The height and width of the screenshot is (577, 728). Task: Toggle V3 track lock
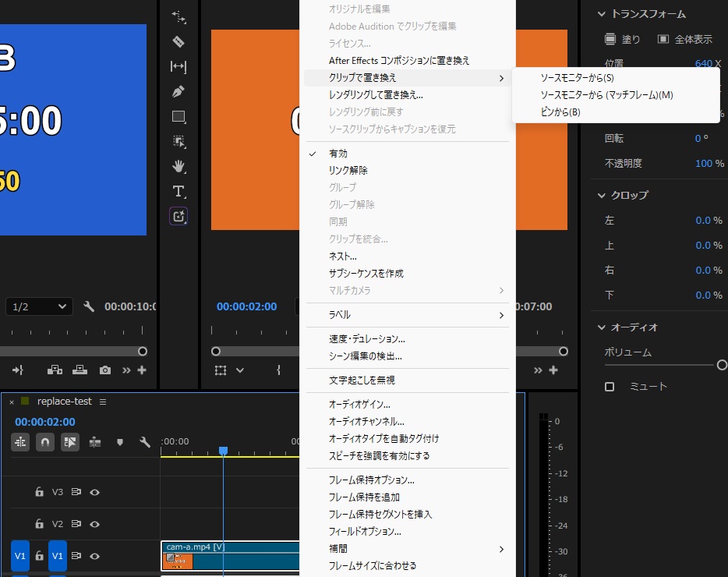point(40,492)
